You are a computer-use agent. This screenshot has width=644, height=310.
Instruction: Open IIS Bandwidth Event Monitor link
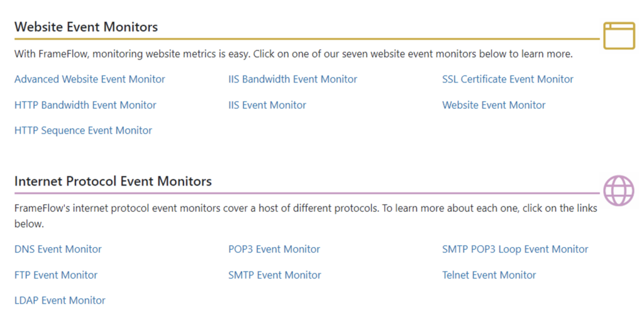click(293, 79)
